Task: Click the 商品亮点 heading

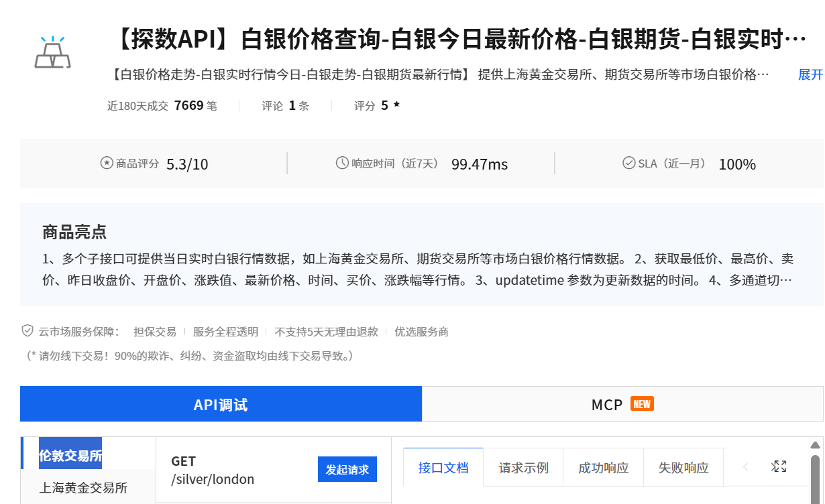Action: (74, 232)
